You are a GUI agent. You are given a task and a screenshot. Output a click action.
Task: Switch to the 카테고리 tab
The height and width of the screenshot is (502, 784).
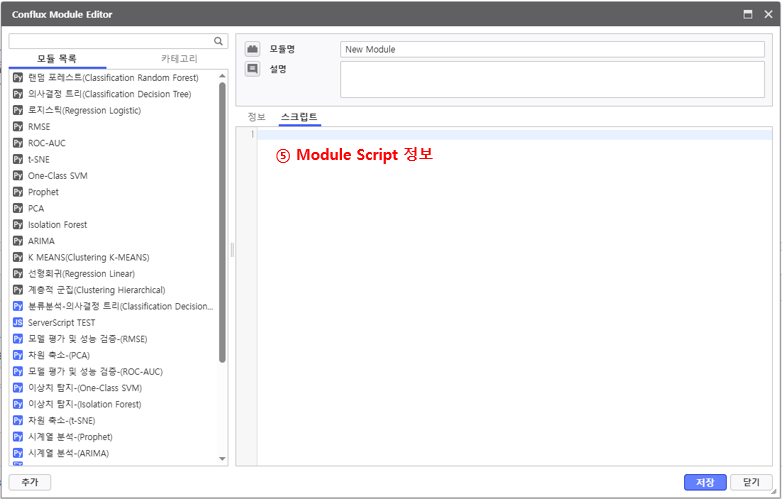[173, 59]
